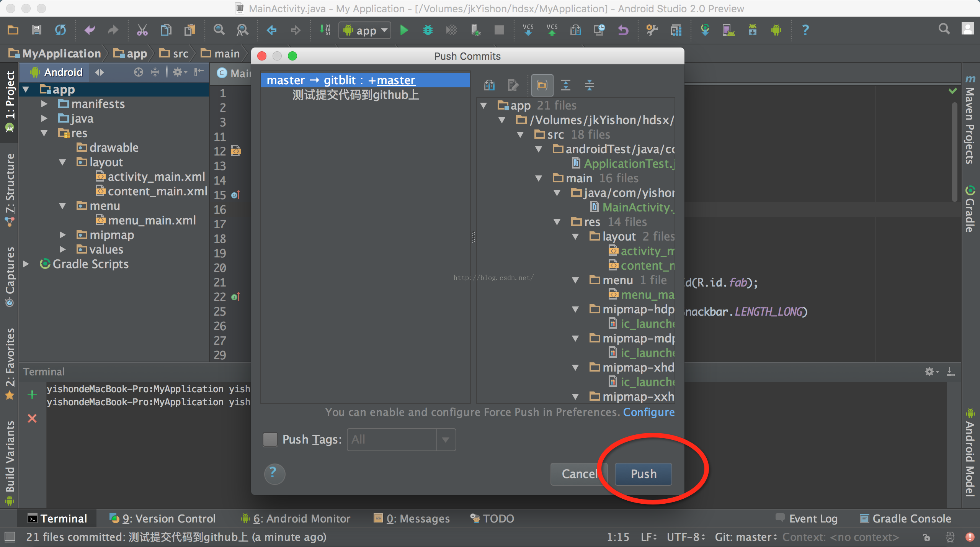
Task: Click the VCS Update Project icon
Action: pyautogui.click(x=528, y=30)
